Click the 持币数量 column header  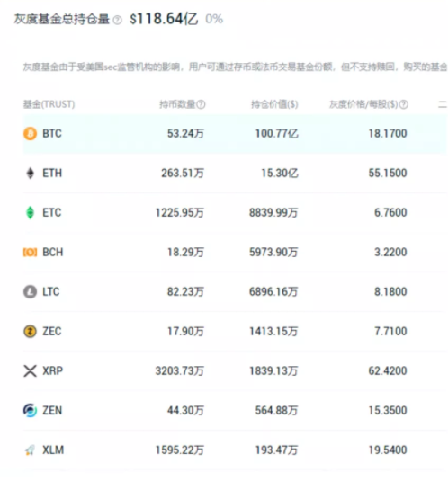click(x=177, y=104)
